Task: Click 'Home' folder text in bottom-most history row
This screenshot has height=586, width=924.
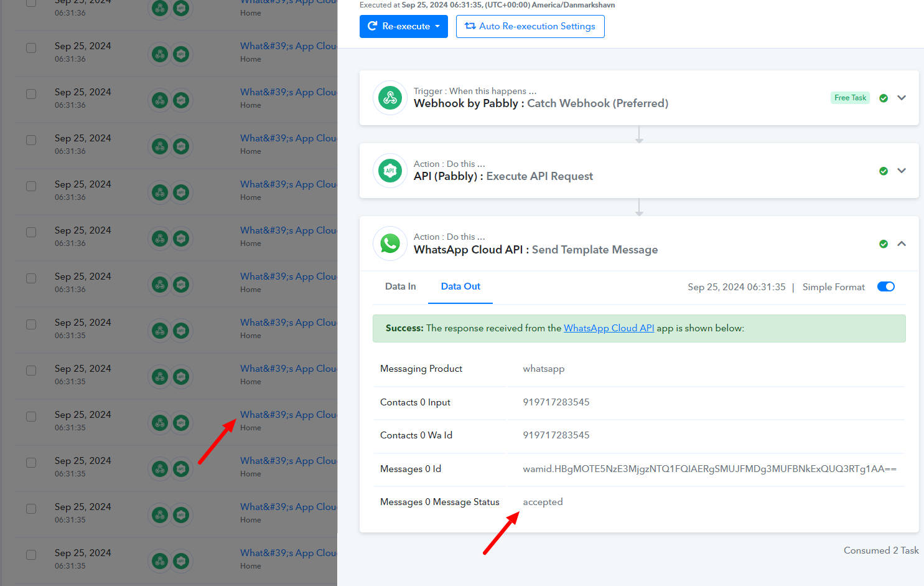Action: (x=251, y=566)
